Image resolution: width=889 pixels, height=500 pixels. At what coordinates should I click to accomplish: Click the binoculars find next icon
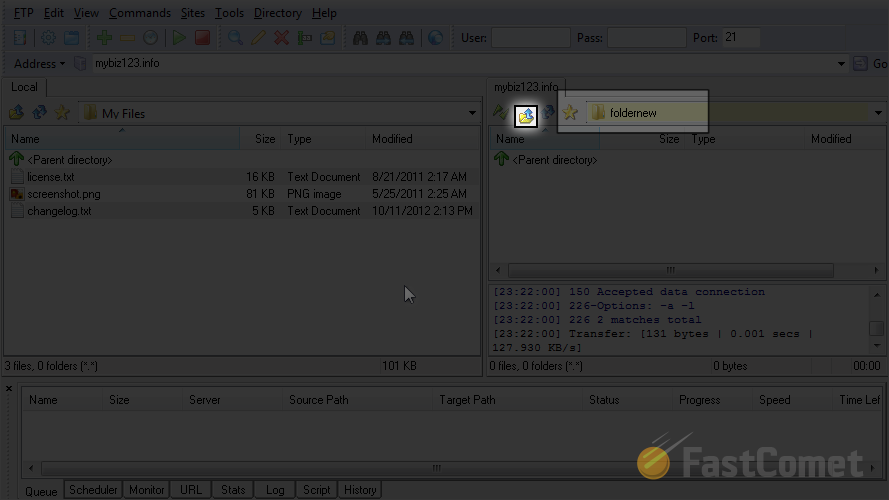[383, 38]
